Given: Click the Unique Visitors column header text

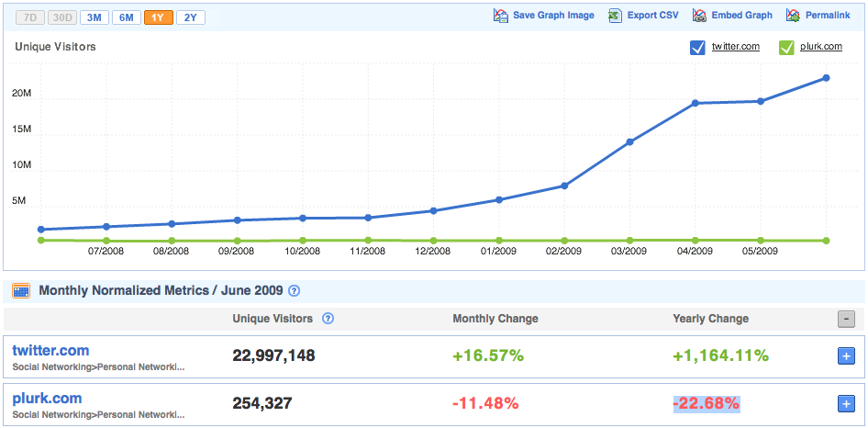Looking at the screenshot, I should [x=273, y=319].
